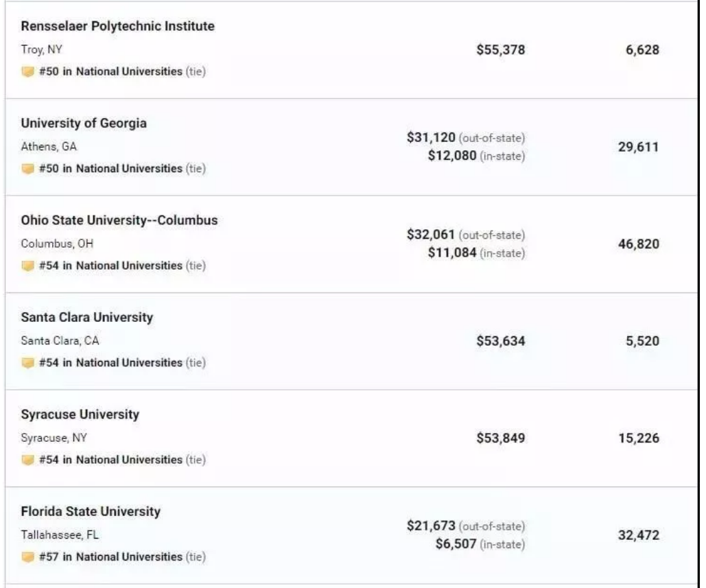706x588 pixels.
Task: Open the Santa Clara University profile
Action: click(87, 318)
